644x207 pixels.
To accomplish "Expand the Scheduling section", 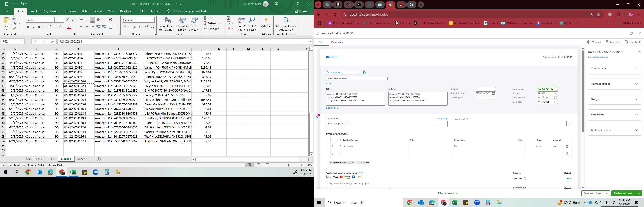I will [x=614, y=115].
